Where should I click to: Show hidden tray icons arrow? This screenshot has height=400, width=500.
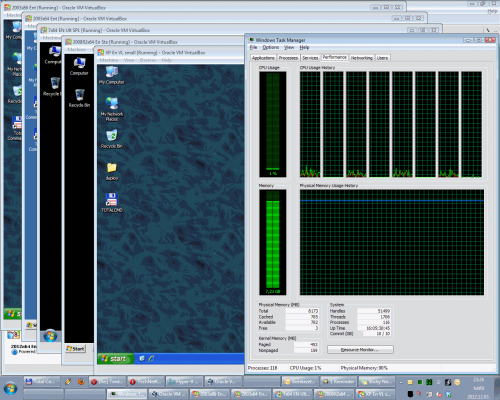pos(401,382)
